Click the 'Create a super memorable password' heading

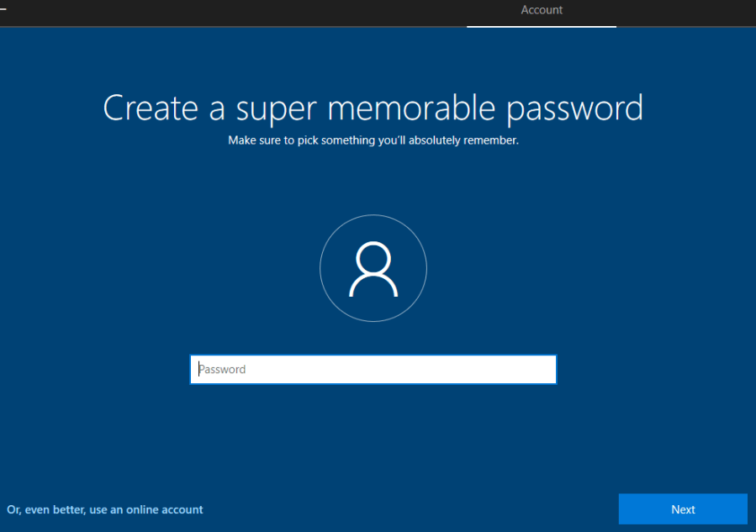[x=373, y=108]
